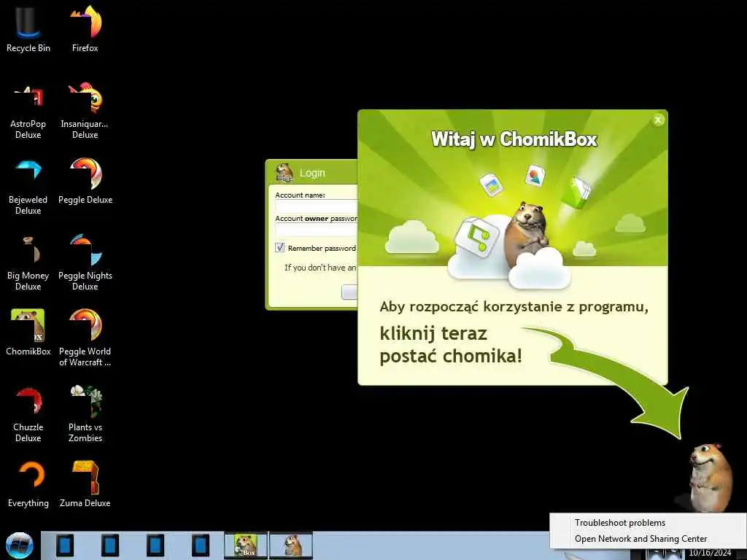Select the Zuma Deluxe desktop icon
This screenshot has height=560, width=747.
(85, 485)
